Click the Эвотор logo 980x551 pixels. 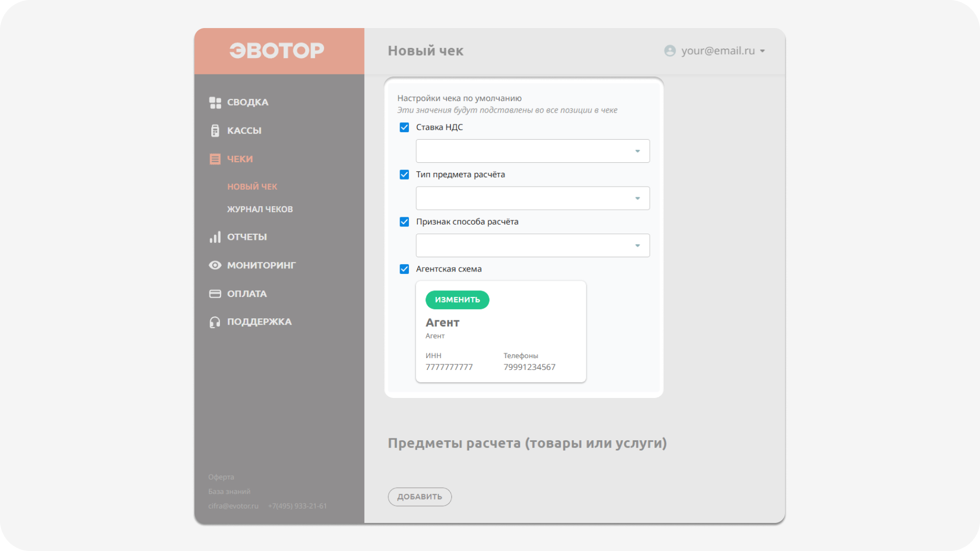click(x=277, y=51)
